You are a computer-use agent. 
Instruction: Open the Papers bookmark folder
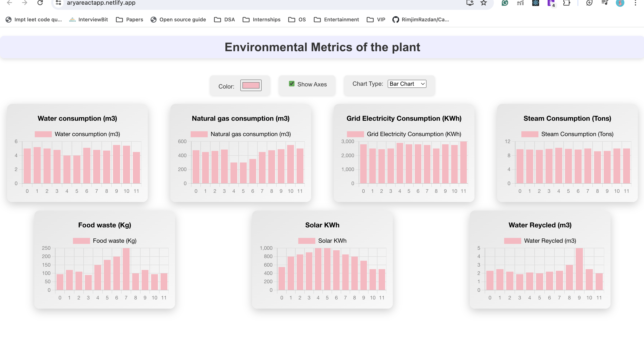click(x=129, y=19)
